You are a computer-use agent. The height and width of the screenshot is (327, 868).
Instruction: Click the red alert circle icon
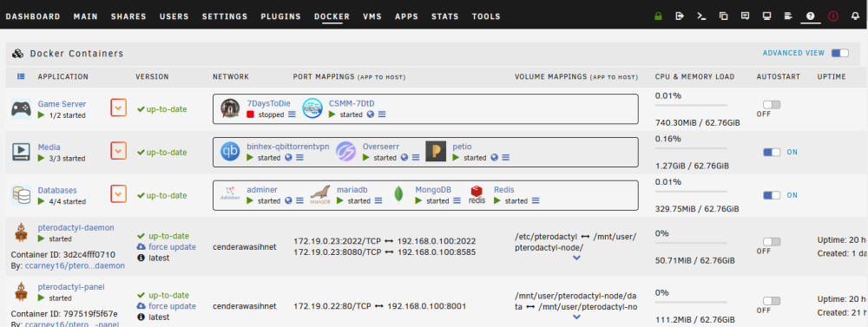833,16
